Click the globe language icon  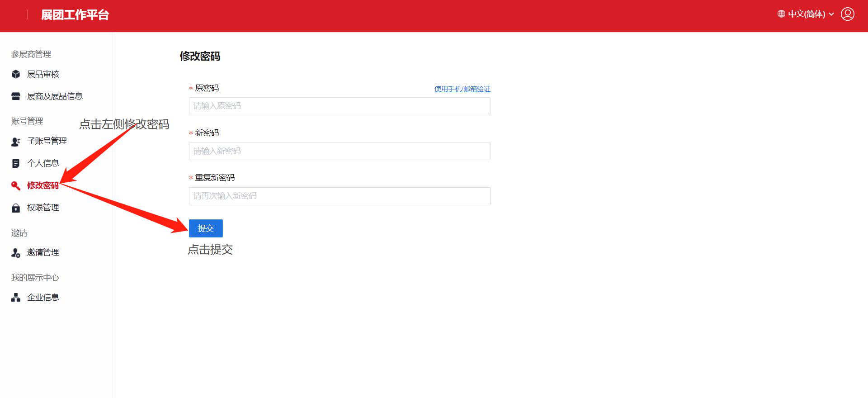coord(781,14)
